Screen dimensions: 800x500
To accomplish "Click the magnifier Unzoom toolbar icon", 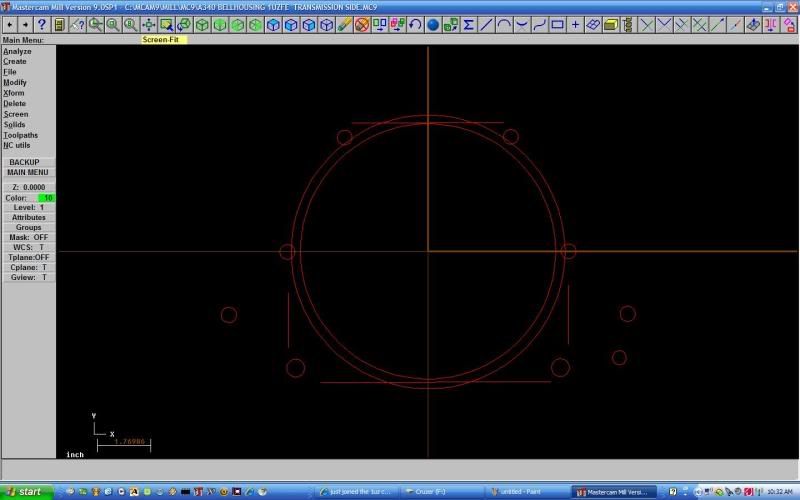I will (x=95, y=24).
